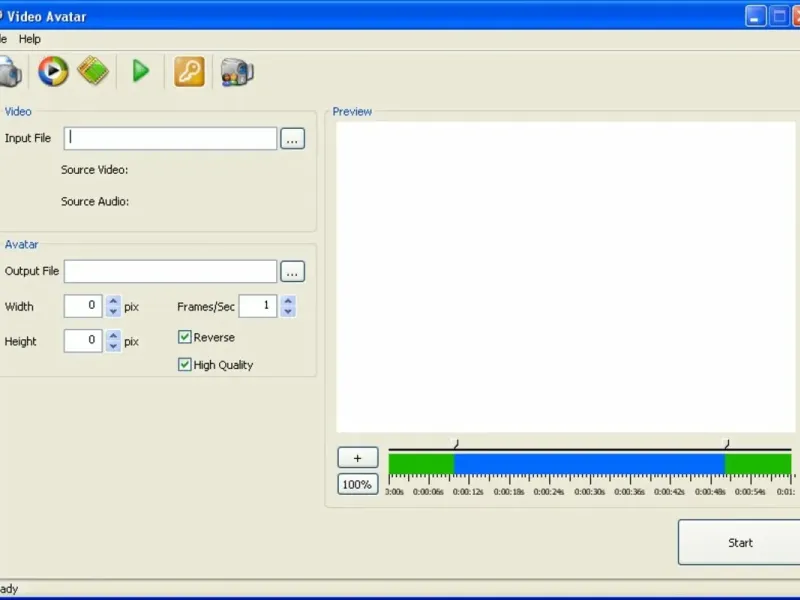Click the right green timeline segment
This screenshot has width=800, height=600.
(x=758, y=464)
